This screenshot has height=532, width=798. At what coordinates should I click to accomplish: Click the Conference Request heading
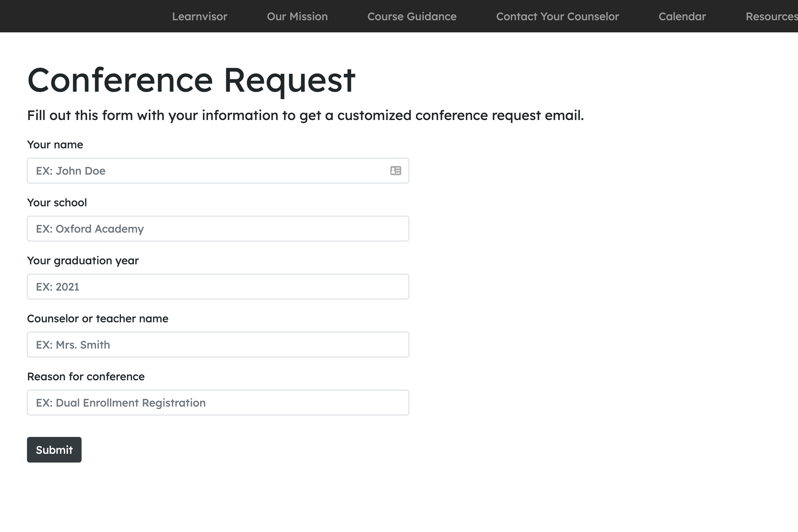coord(191,81)
